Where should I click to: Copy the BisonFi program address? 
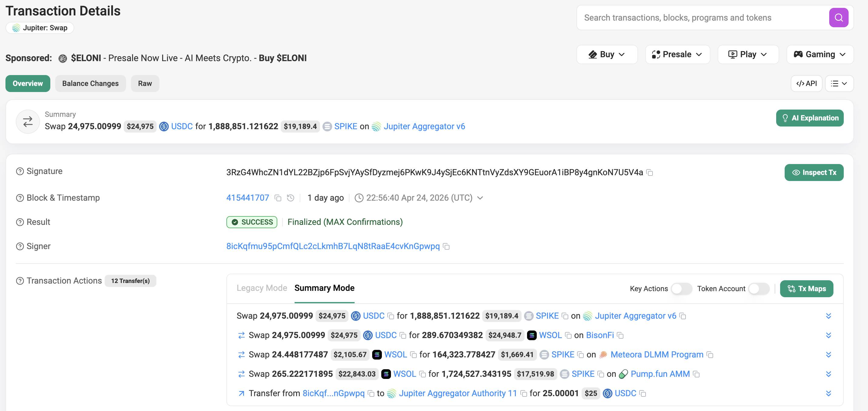pyautogui.click(x=620, y=336)
